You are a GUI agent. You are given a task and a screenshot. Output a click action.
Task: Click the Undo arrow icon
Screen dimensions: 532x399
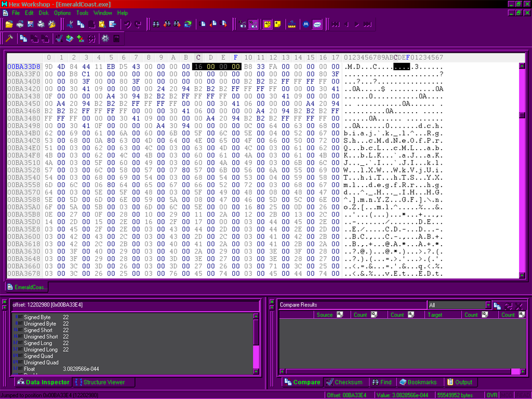pyautogui.click(x=128, y=24)
